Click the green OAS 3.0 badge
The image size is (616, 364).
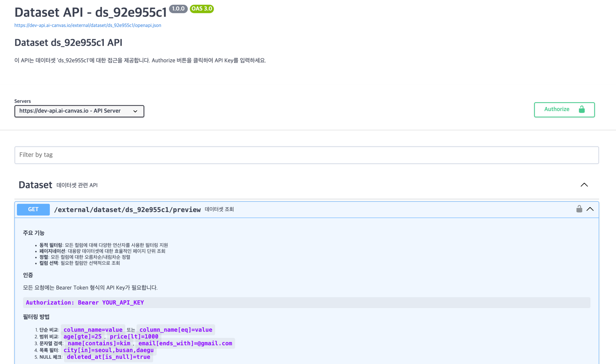202,9
